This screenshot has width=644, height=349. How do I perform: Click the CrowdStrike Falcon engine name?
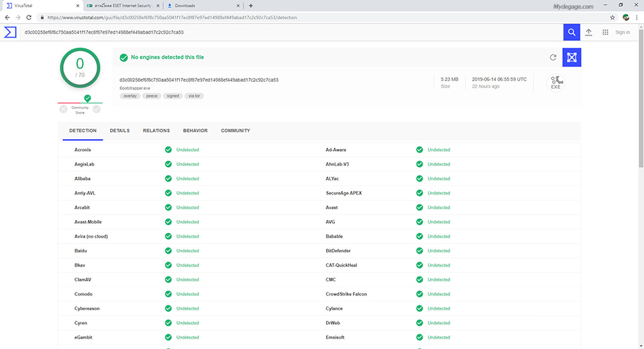(x=346, y=294)
